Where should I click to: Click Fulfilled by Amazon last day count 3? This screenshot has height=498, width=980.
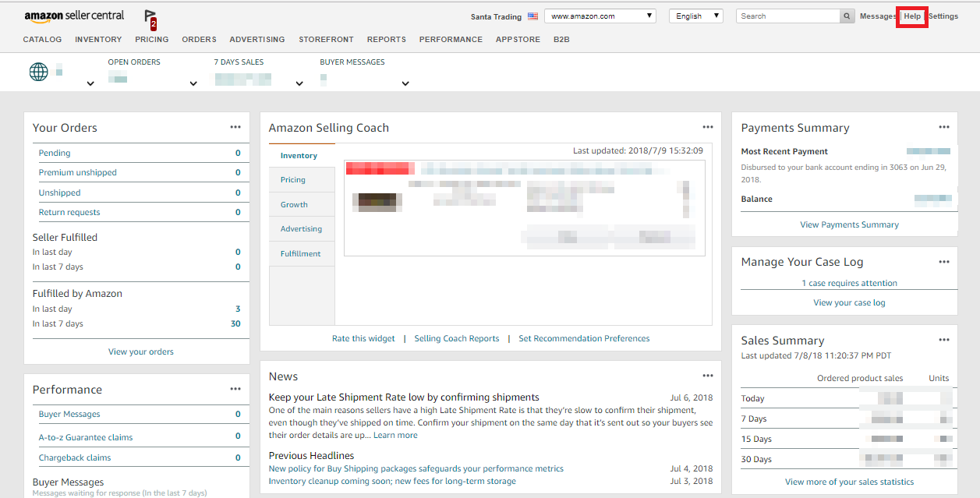click(238, 309)
